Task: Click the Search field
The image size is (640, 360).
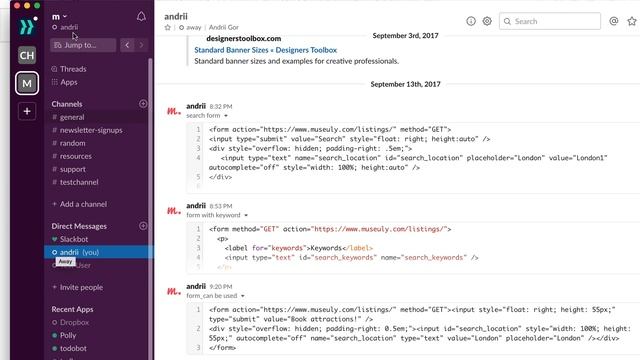Action: pos(550,21)
